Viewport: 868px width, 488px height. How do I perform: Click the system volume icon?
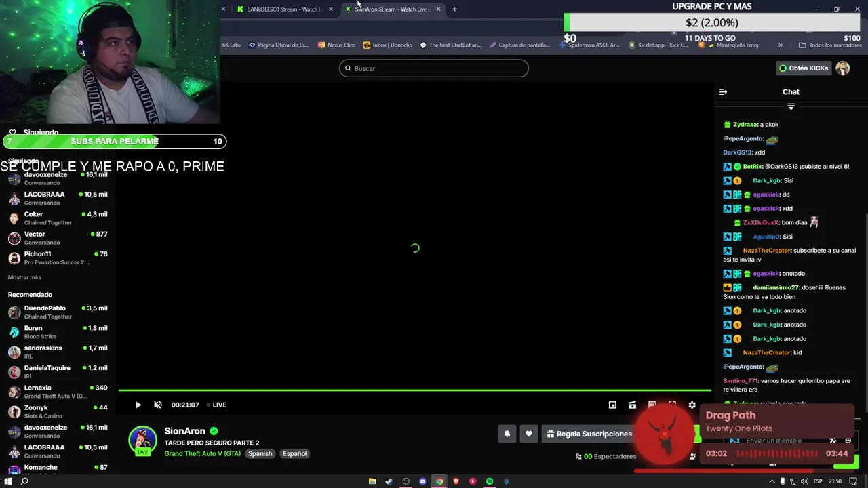pos(804,481)
